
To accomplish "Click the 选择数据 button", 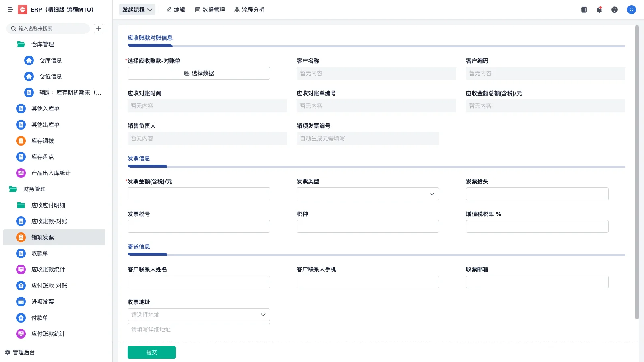I will (x=198, y=73).
